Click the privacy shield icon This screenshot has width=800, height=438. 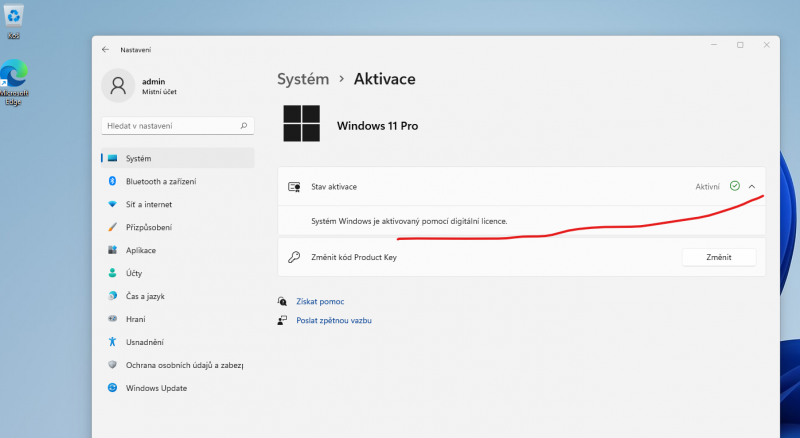point(113,364)
